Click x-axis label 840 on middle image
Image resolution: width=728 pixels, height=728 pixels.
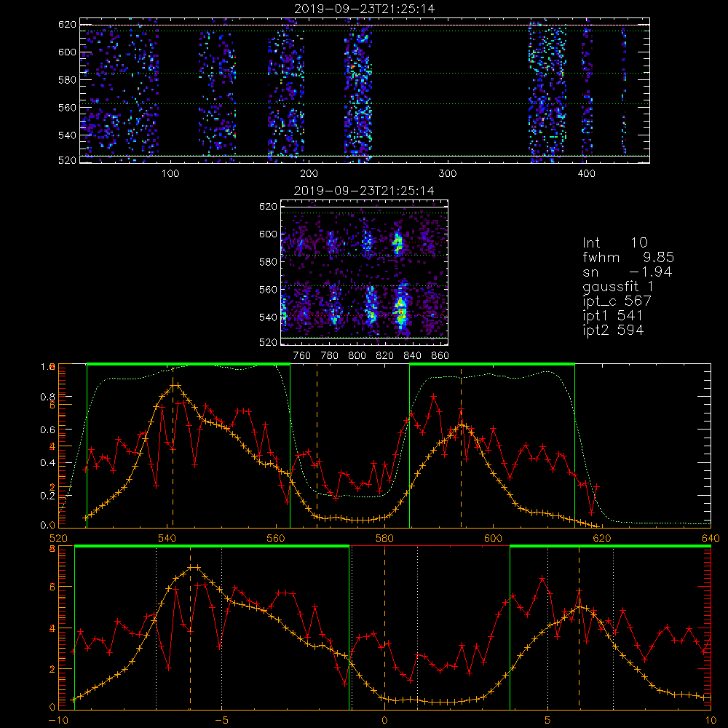pos(412,356)
